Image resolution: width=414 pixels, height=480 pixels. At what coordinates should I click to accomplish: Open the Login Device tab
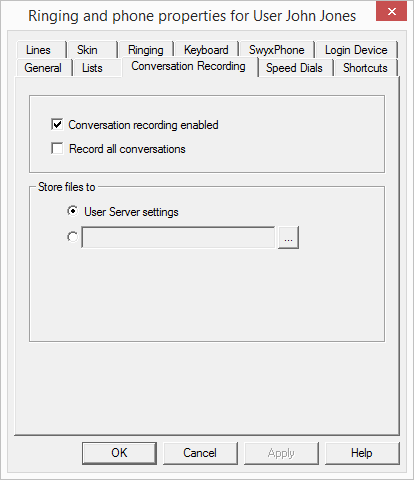tap(356, 50)
